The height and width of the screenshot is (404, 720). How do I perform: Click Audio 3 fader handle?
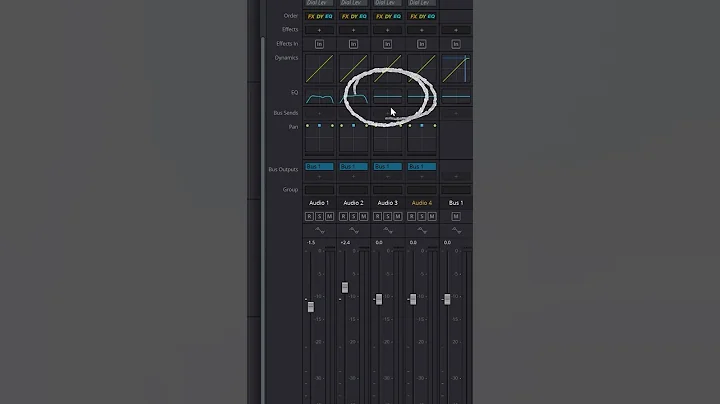[379, 299]
